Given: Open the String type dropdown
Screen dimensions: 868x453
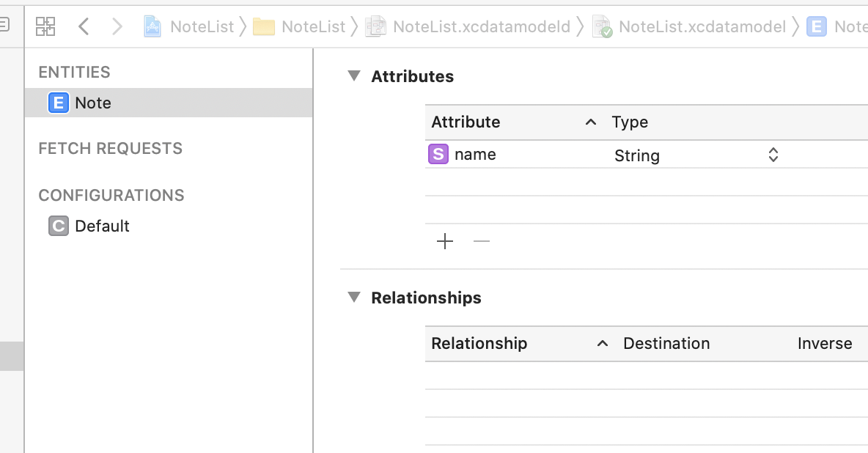Looking at the screenshot, I should pyautogui.click(x=696, y=155).
